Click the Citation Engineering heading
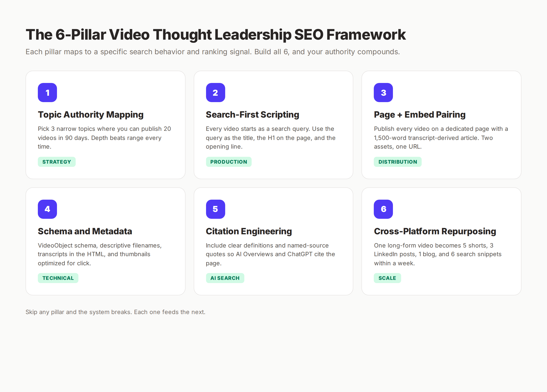547x392 pixels. (249, 231)
